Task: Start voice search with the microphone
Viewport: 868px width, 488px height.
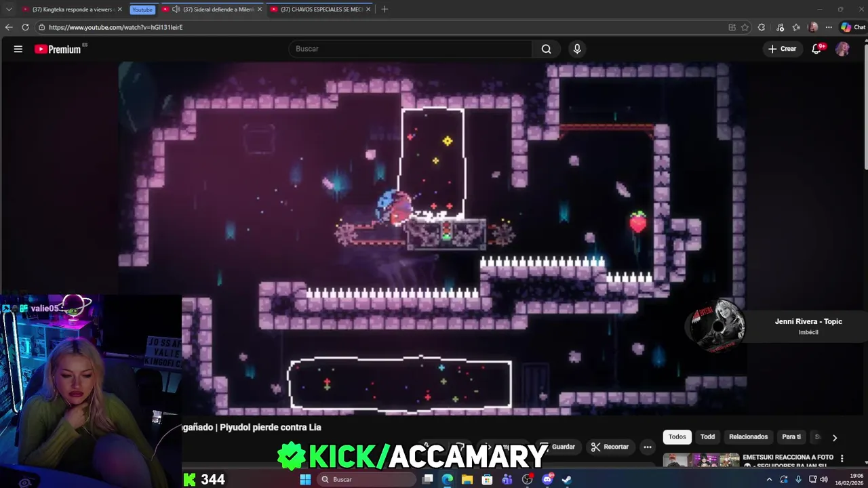Action: coord(577,49)
